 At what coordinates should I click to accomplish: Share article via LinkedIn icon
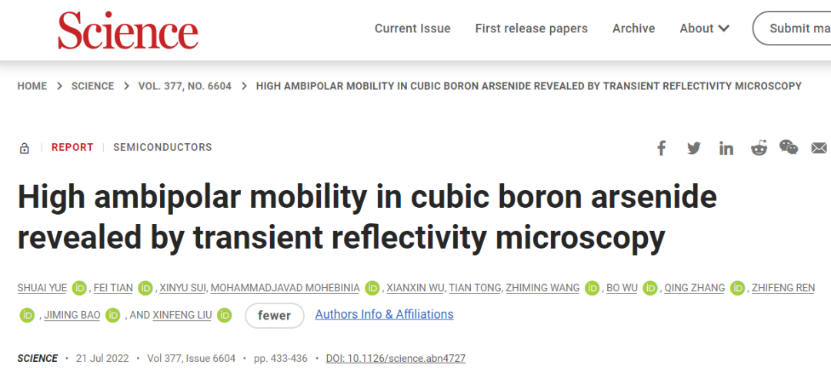point(726,148)
